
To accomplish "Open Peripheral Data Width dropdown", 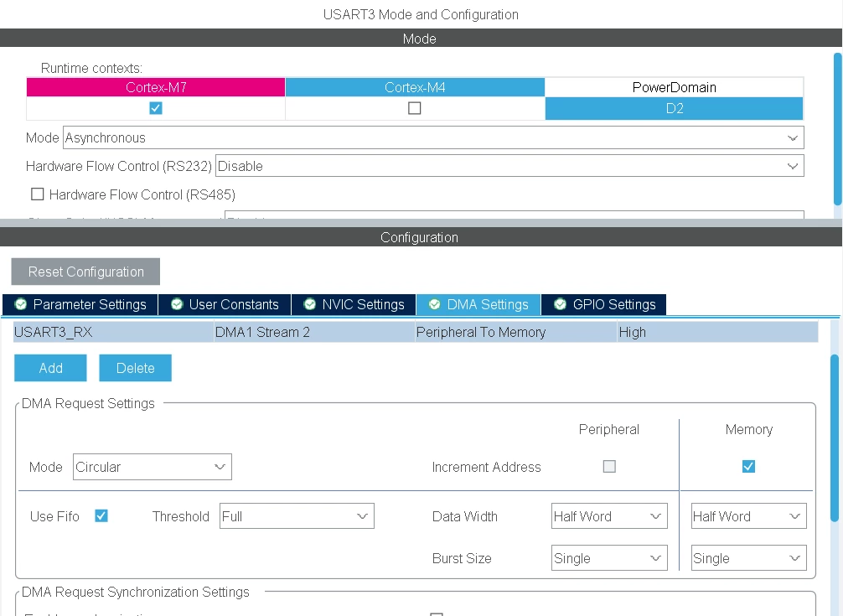I will click(609, 516).
